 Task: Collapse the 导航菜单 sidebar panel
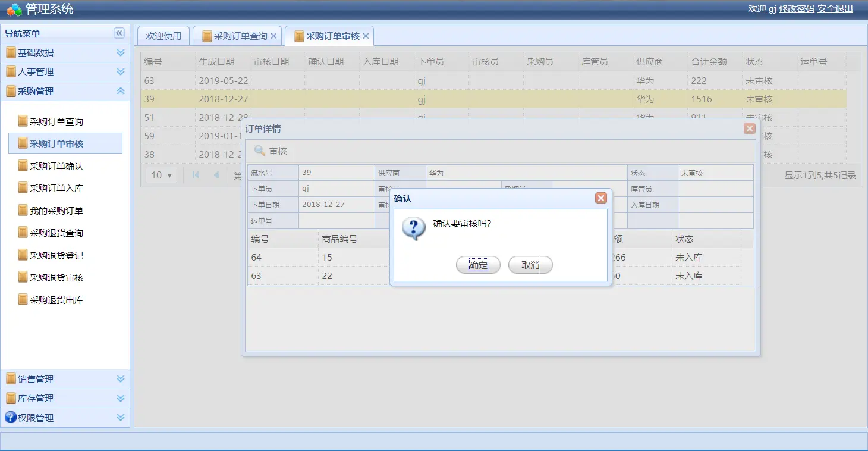tap(119, 33)
